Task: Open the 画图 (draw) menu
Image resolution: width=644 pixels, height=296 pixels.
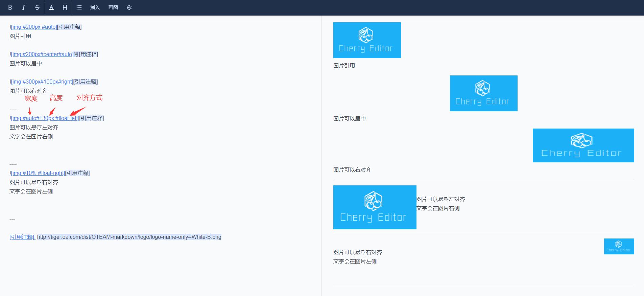Action: [113, 7]
